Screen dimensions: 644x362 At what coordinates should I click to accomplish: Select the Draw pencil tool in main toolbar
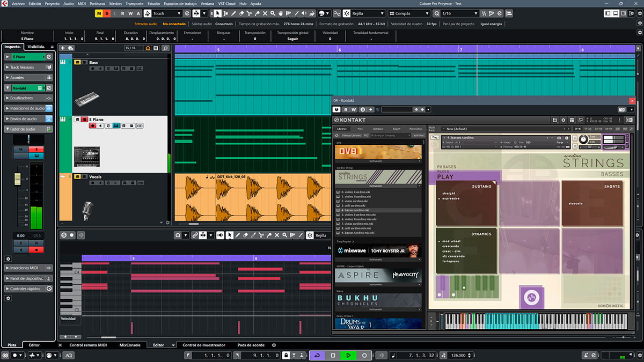point(234,13)
